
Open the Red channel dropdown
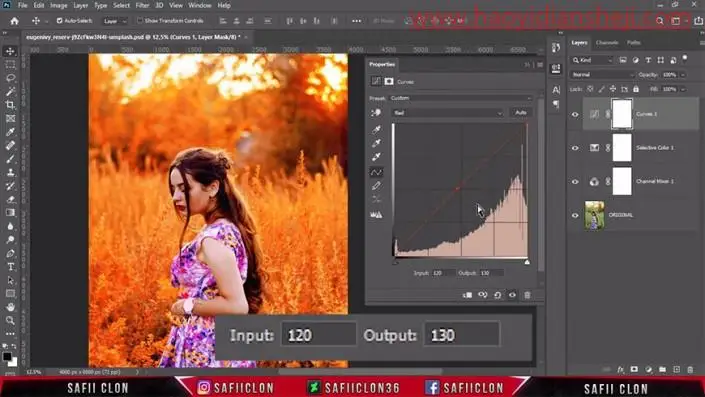pyautogui.click(x=448, y=113)
